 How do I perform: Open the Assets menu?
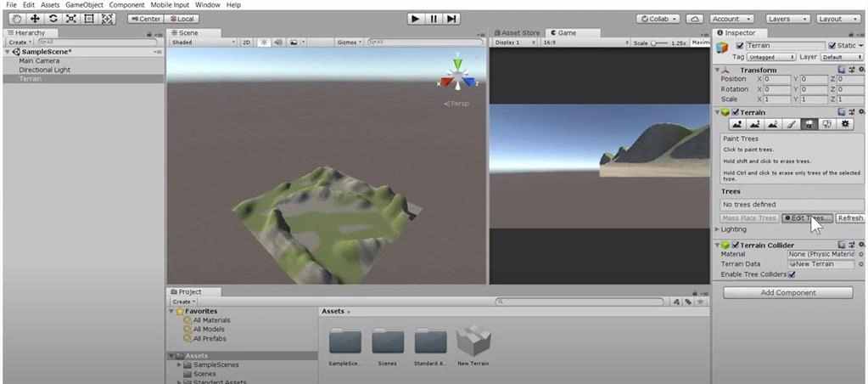[x=50, y=4]
